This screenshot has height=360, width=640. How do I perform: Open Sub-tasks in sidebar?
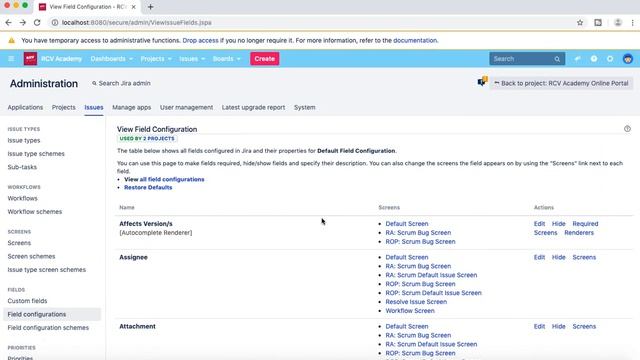(x=22, y=167)
